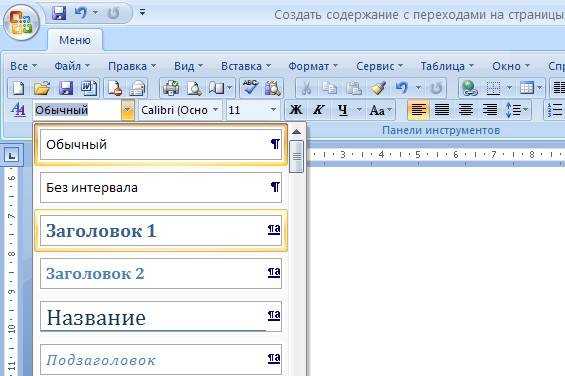Copy selection using toolbar copy icon

pyautogui.click(x=329, y=88)
